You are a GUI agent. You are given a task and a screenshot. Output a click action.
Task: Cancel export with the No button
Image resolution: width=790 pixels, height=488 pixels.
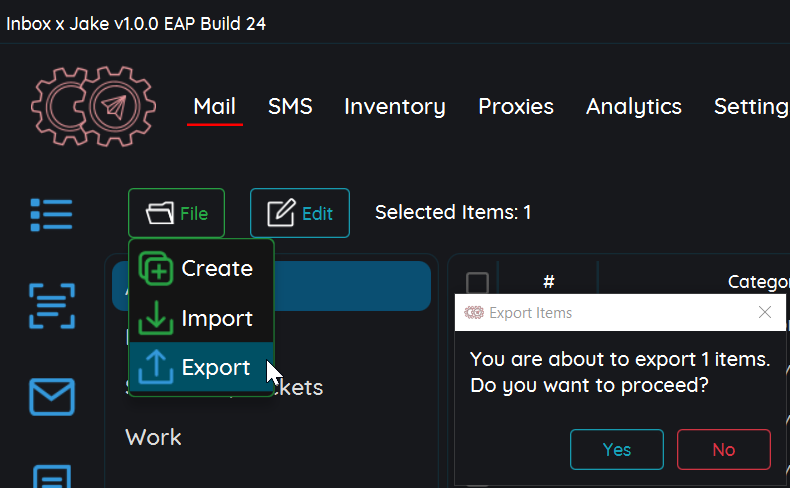click(724, 449)
